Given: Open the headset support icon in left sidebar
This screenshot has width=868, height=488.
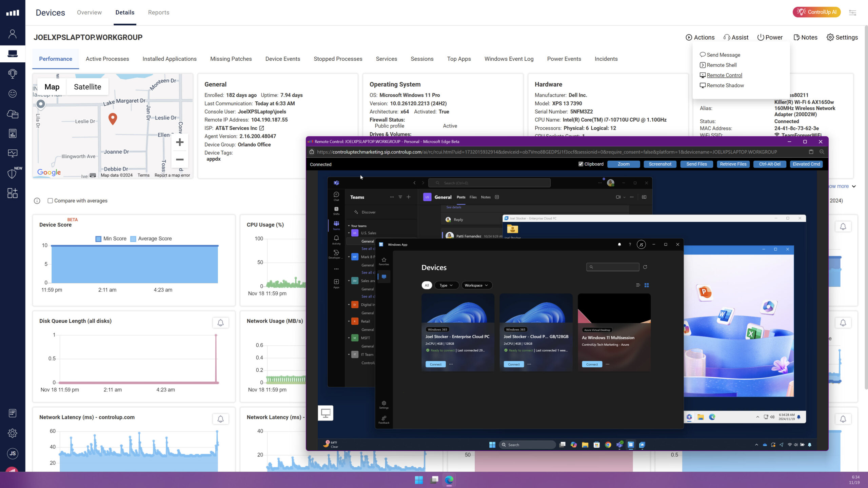Looking at the screenshot, I should [13, 74].
